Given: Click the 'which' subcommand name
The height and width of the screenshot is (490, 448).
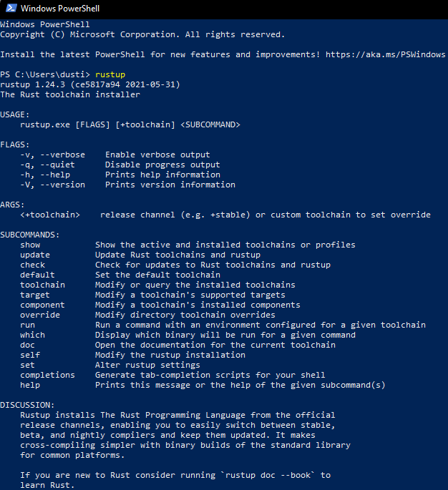Looking at the screenshot, I should point(33,335).
